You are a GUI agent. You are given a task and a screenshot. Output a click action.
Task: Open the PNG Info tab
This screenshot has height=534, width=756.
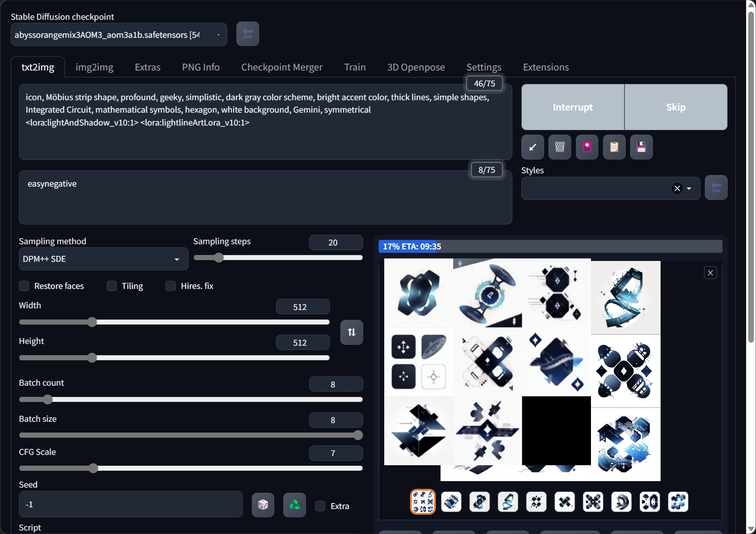point(200,67)
